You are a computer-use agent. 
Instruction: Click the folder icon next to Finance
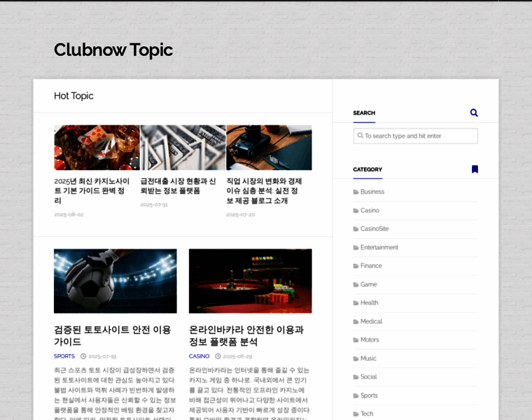(x=356, y=266)
